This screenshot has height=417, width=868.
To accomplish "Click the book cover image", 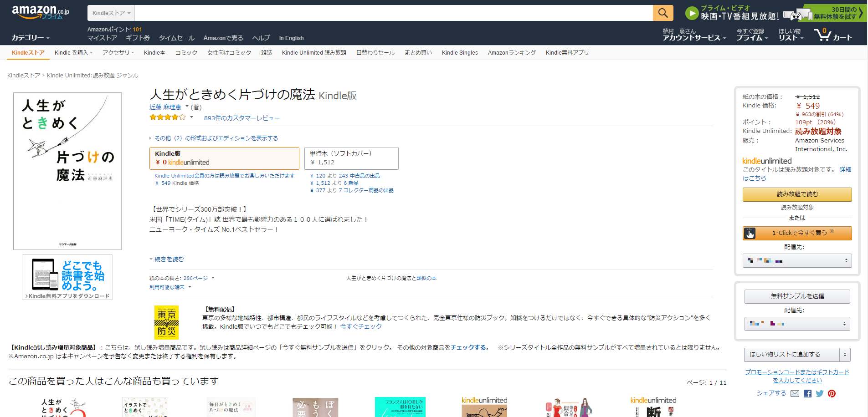I will (67, 171).
